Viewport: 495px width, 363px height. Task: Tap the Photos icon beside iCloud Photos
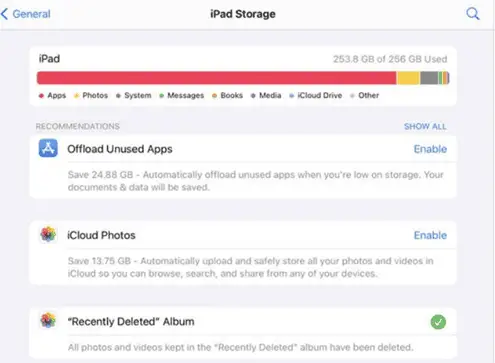[48, 234]
